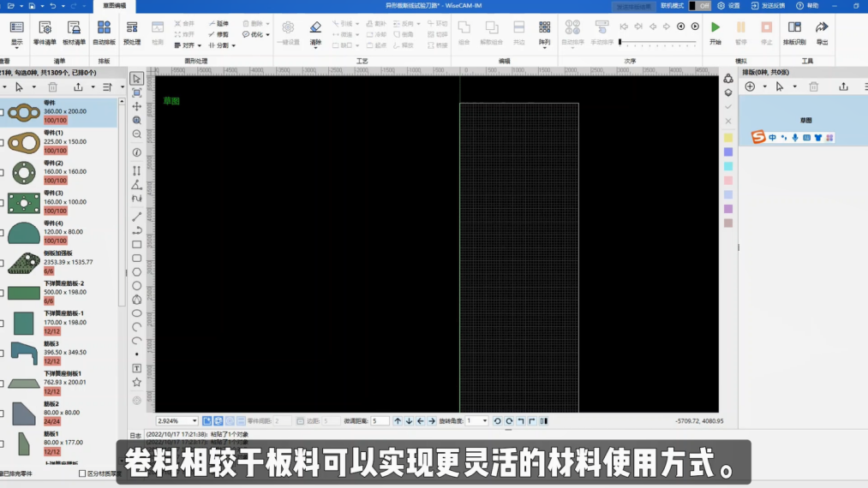The height and width of the screenshot is (488, 868).
Task: Click the 预处理 preprocessing icon
Action: [x=132, y=33]
